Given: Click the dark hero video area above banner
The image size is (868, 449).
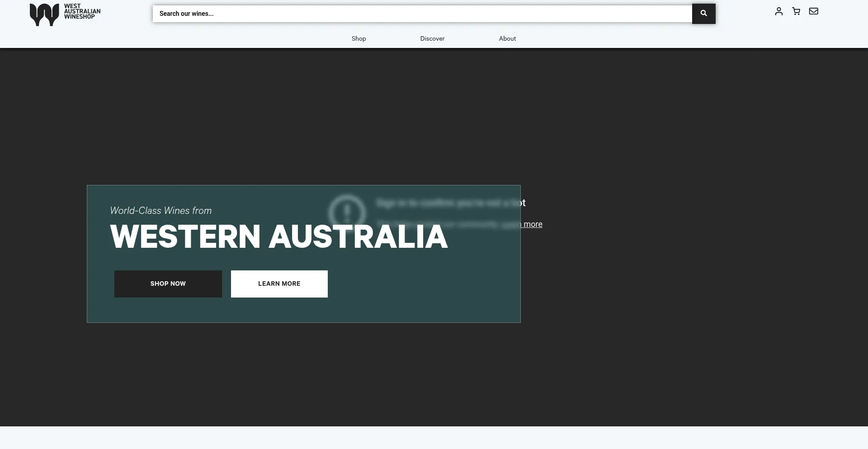Looking at the screenshot, I should [434, 118].
